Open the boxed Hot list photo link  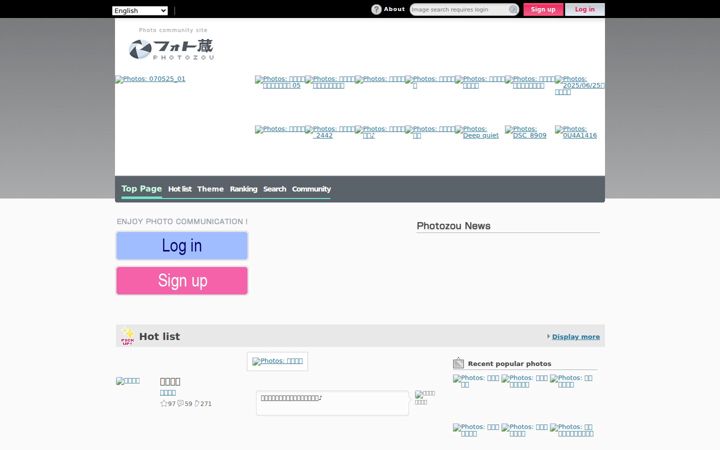[x=277, y=361]
